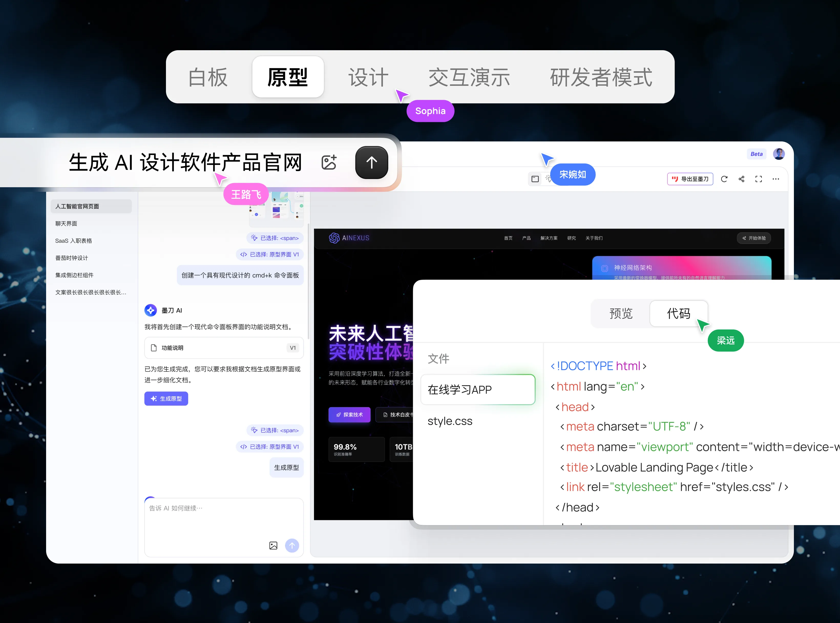
Task: Select the 聊天界面 project in the sidebar
Action: [66, 224]
